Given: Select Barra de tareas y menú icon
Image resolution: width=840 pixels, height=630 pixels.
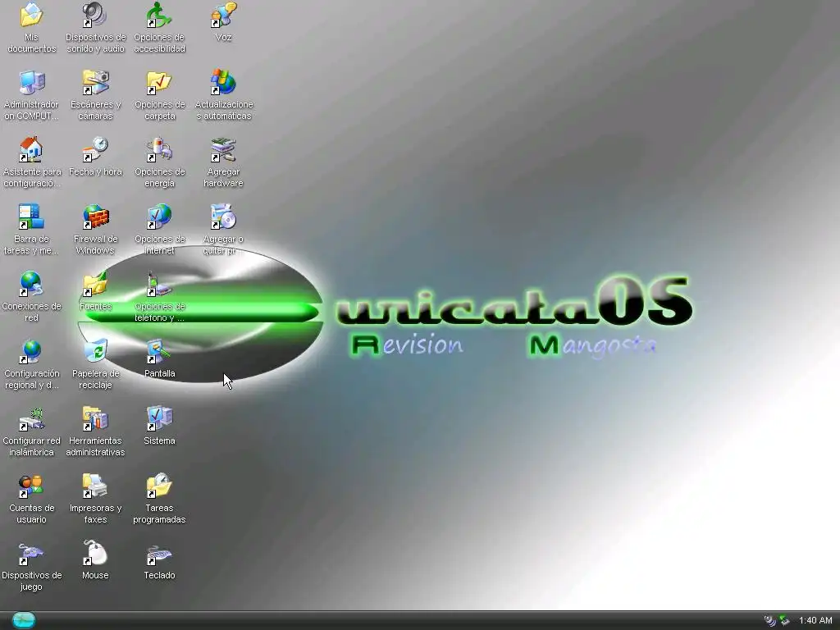Looking at the screenshot, I should pyautogui.click(x=31, y=217).
